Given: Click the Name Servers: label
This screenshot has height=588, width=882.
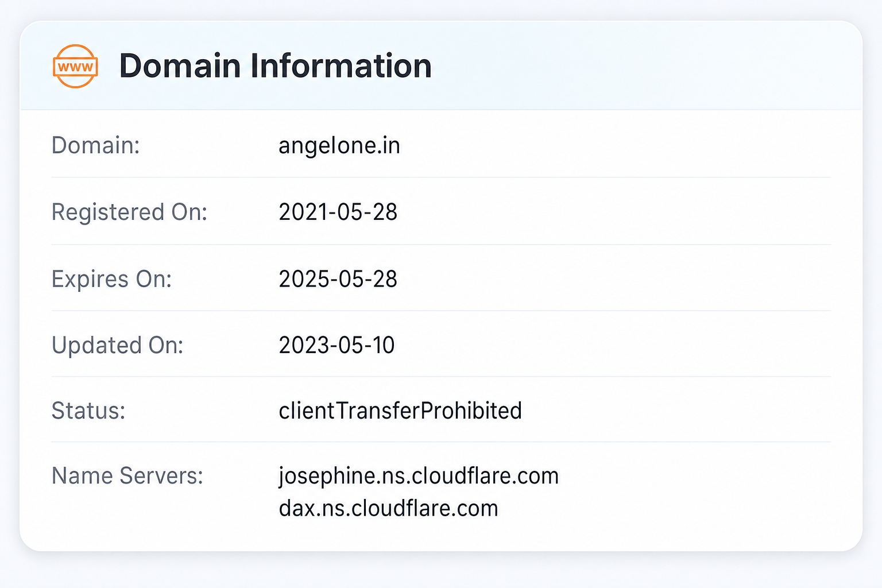Looking at the screenshot, I should (127, 475).
